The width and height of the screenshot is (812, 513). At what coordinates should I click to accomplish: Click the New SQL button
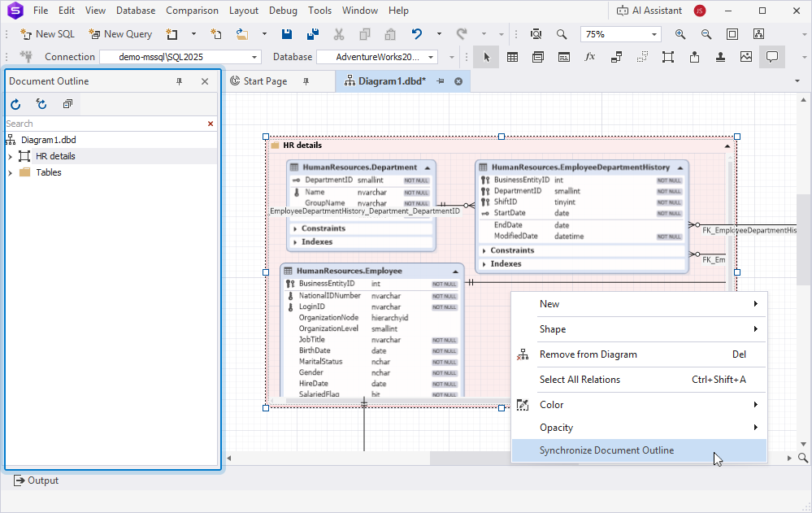pos(47,34)
